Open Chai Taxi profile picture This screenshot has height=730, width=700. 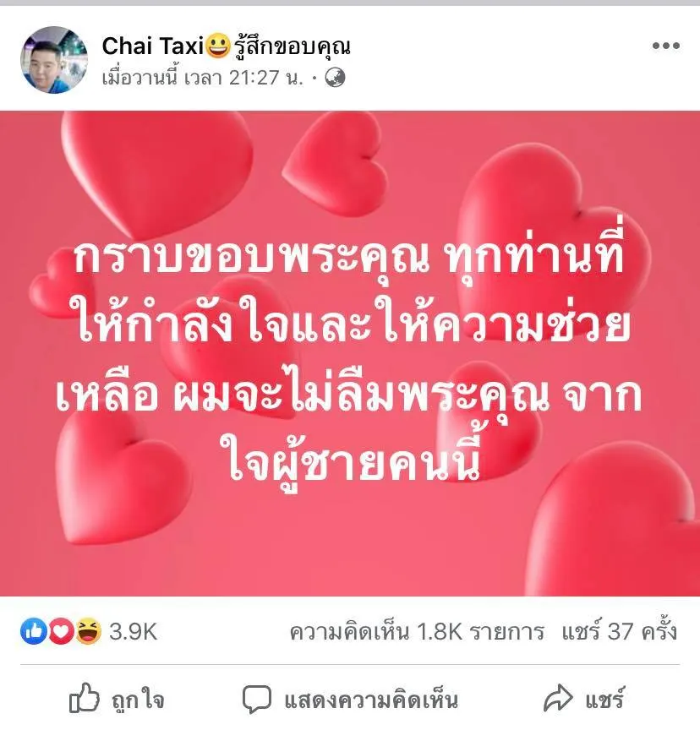click(53, 60)
